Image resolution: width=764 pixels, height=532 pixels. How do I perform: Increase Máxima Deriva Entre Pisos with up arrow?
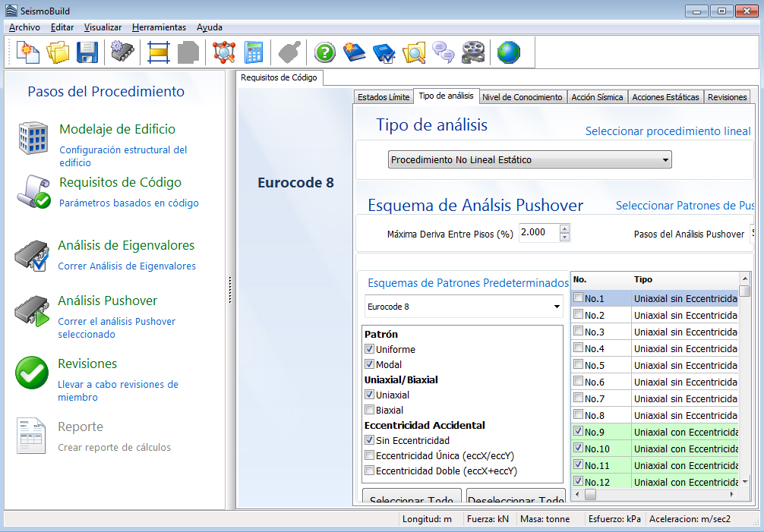coord(564,229)
